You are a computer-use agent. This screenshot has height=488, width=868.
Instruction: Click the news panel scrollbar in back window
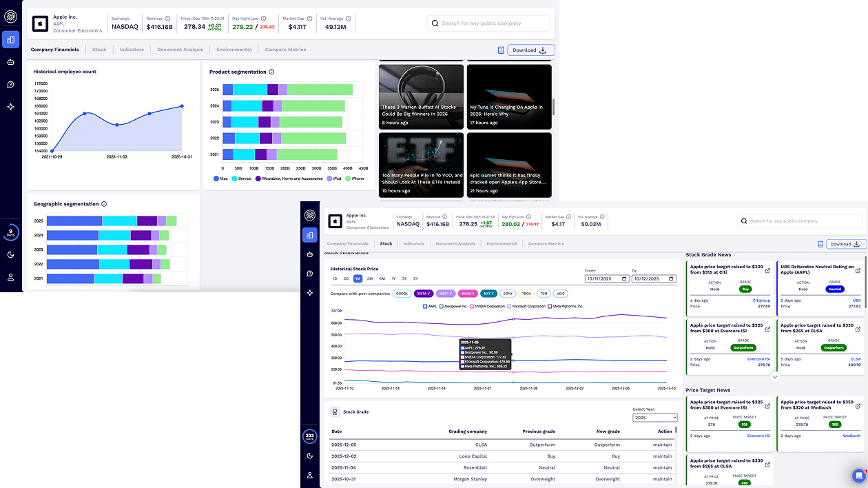click(554, 107)
